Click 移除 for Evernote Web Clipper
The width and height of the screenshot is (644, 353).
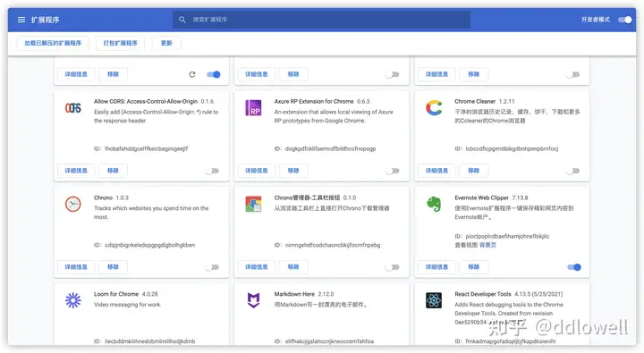pyautogui.click(x=473, y=267)
